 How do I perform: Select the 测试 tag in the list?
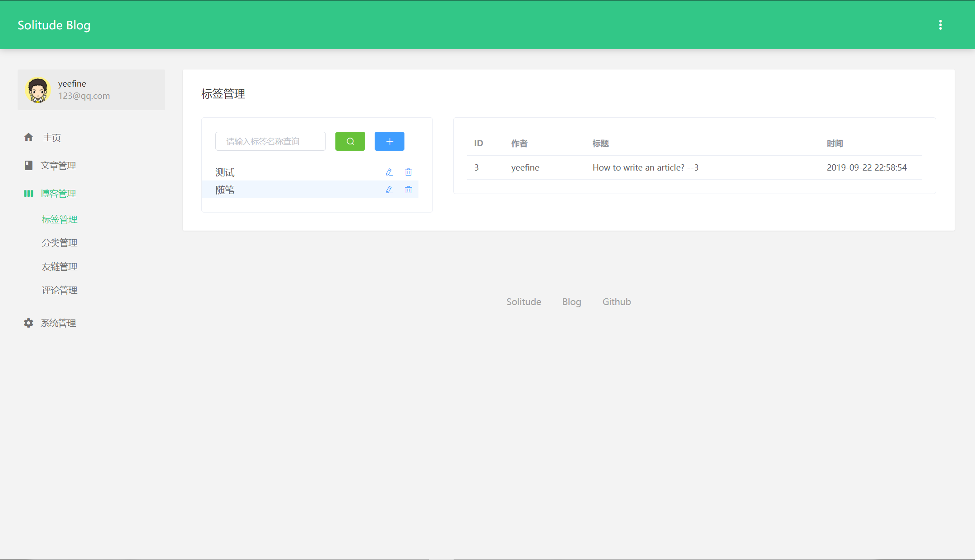(x=225, y=172)
